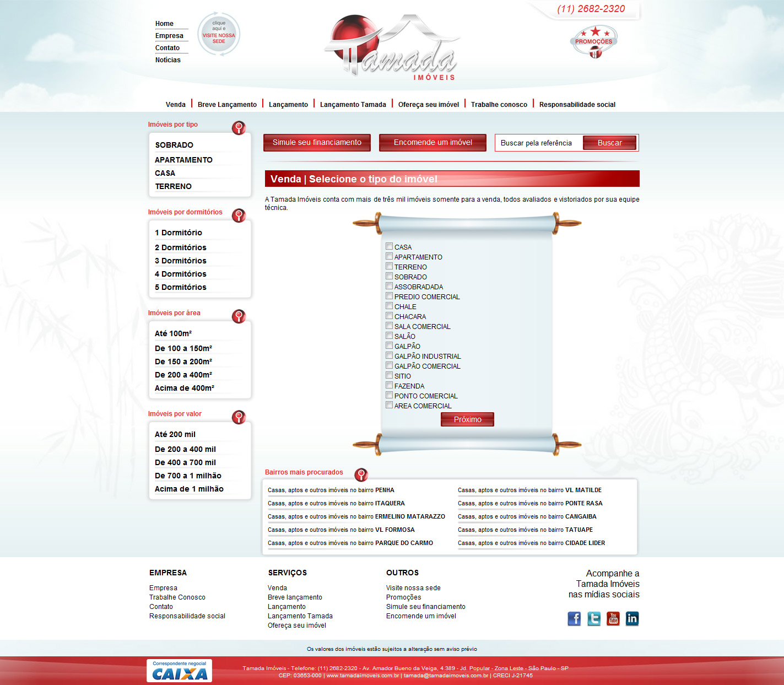Viewport: 784px width, 685px height.
Task: Filter by APARTAMENTO in the sidebar
Action: point(183,160)
